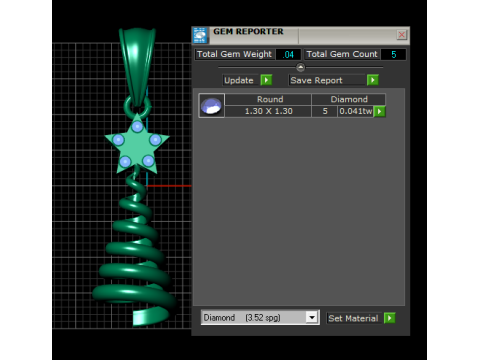Select the green bail at the pendant top
The image size is (480, 360).
click(137, 67)
